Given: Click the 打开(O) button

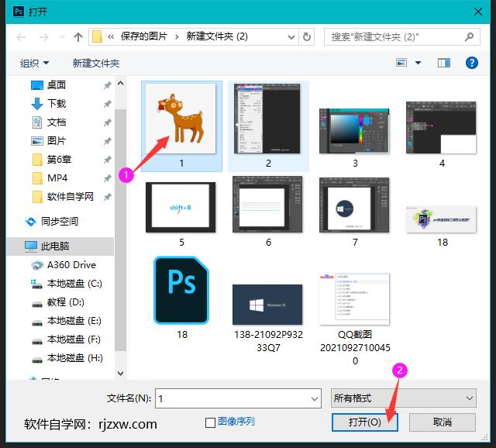Looking at the screenshot, I should click(x=364, y=422).
